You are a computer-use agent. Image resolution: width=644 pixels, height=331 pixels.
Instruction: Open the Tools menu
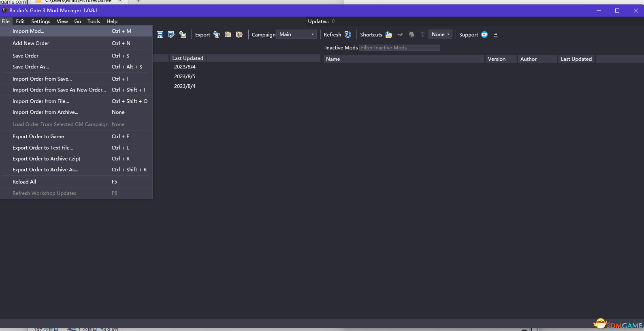94,21
